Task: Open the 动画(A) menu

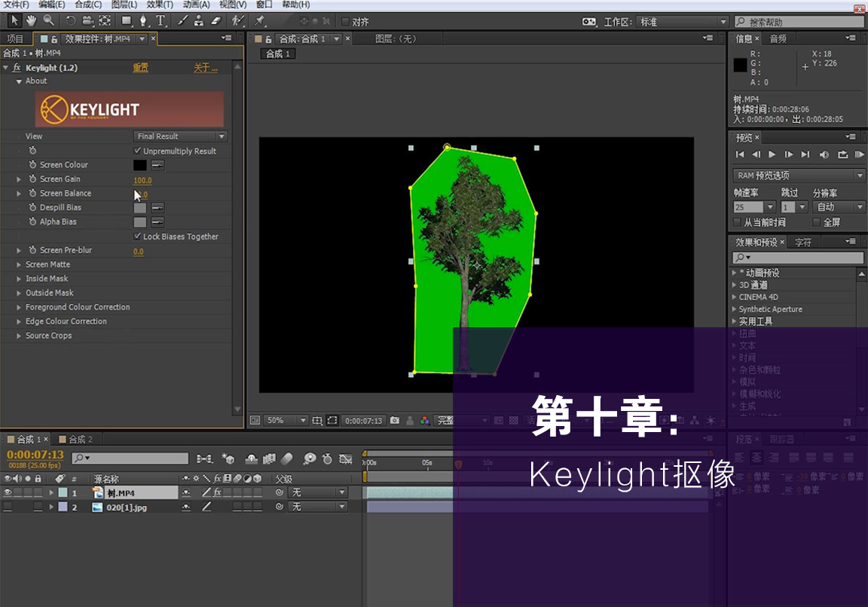Action: pyautogui.click(x=197, y=5)
